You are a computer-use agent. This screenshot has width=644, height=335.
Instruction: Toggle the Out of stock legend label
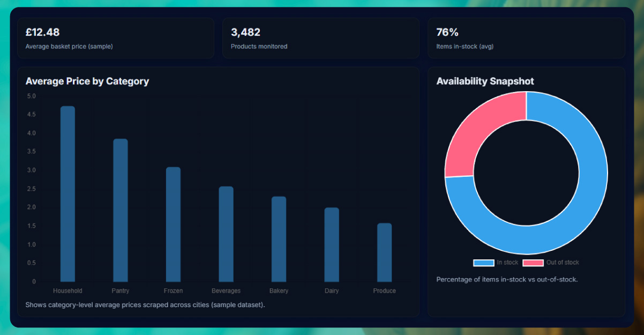tap(563, 263)
